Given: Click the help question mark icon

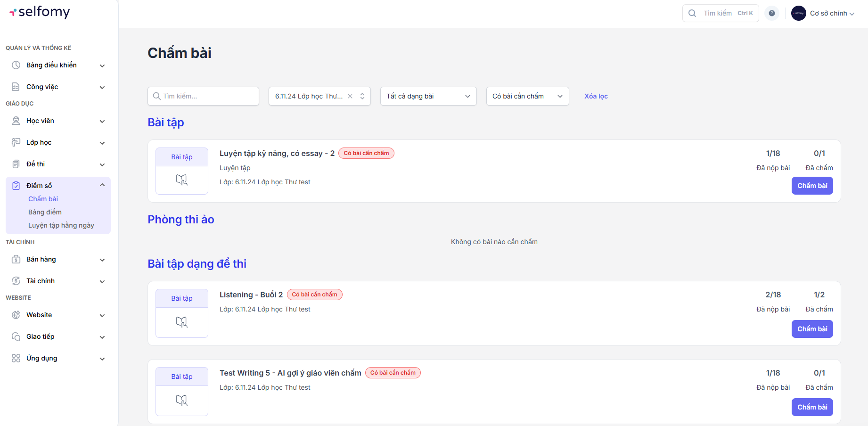Looking at the screenshot, I should pos(772,13).
